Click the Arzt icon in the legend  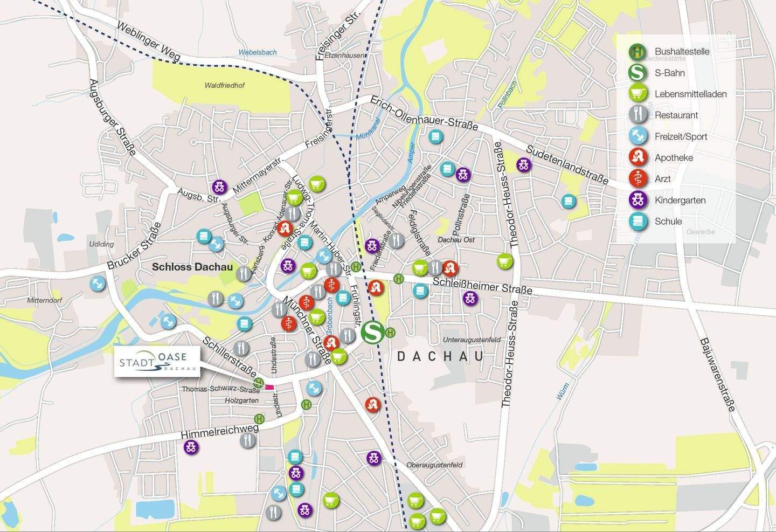click(638, 178)
